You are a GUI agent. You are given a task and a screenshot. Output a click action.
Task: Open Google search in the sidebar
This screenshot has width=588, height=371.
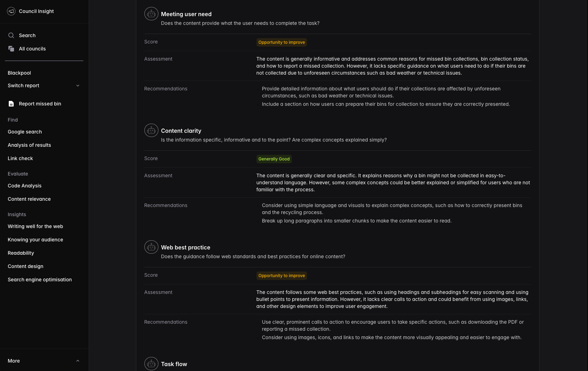click(25, 132)
